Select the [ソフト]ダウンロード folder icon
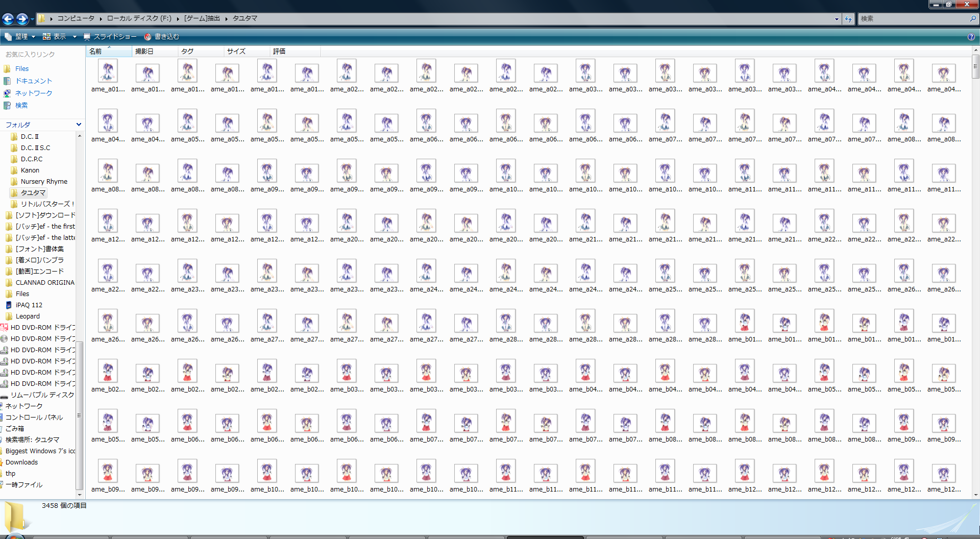Image resolution: width=980 pixels, height=539 pixels. pos(9,215)
